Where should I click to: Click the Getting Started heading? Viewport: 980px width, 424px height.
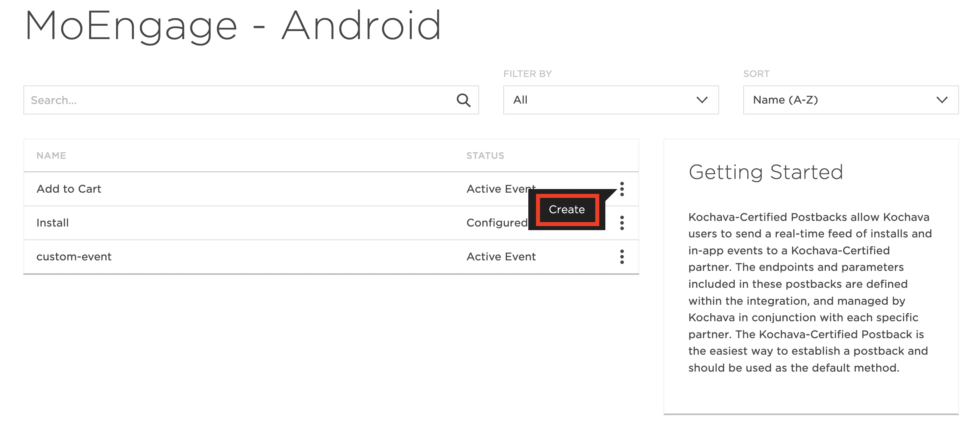point(766,173)
